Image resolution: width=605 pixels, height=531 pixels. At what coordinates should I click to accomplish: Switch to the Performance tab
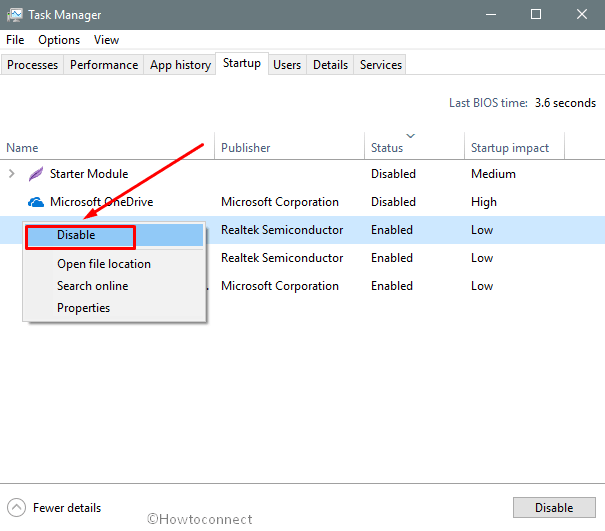tap(104, 65)
